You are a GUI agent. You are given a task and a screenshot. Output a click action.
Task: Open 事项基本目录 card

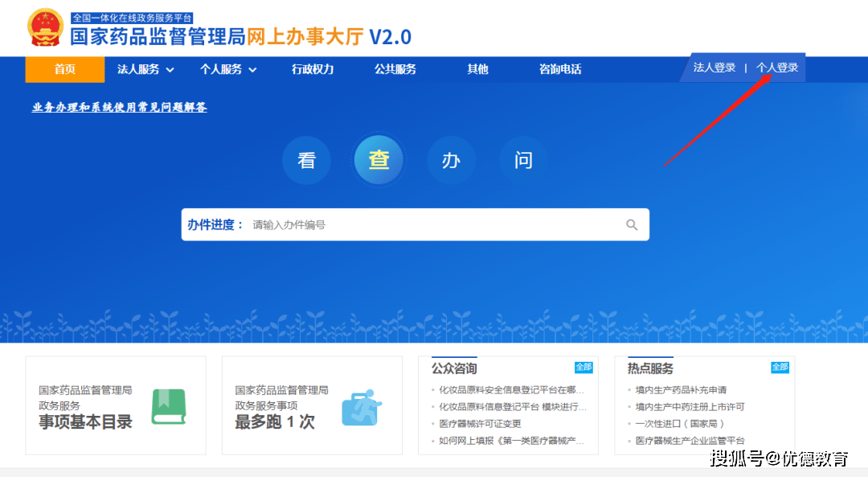pyautogui.click(x=116, y=405)
